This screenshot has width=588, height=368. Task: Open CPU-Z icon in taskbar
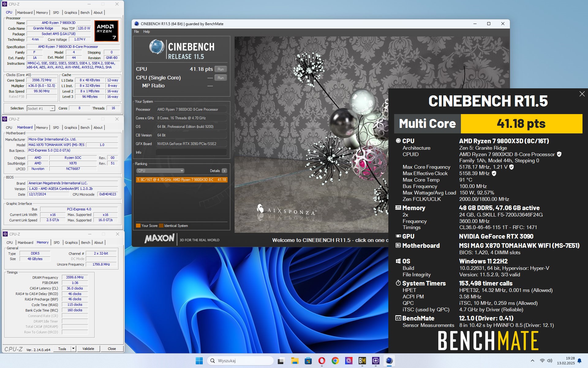coord(375,361)
